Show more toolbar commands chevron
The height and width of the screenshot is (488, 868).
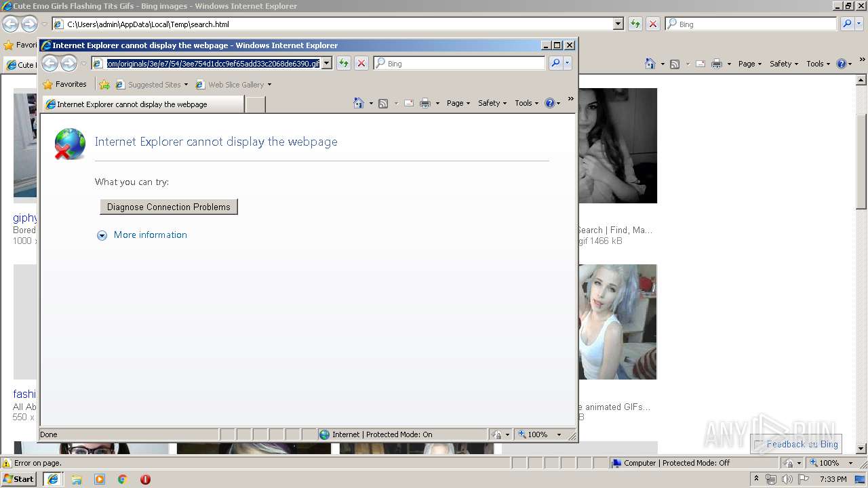[570, 99]
